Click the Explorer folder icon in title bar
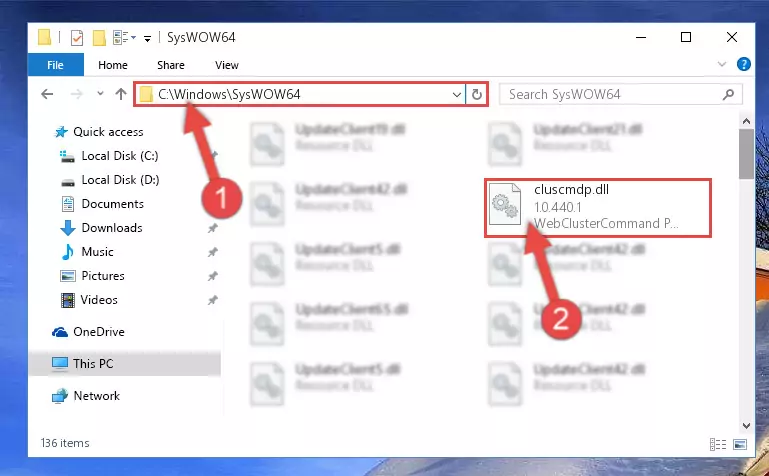Screen dimensions: 769x476 tap(45, 37)
